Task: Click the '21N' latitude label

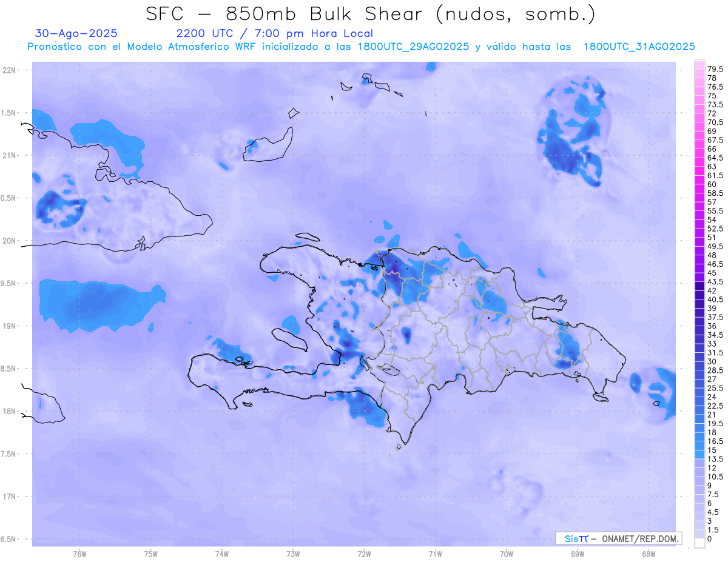Action: [10, 155]
